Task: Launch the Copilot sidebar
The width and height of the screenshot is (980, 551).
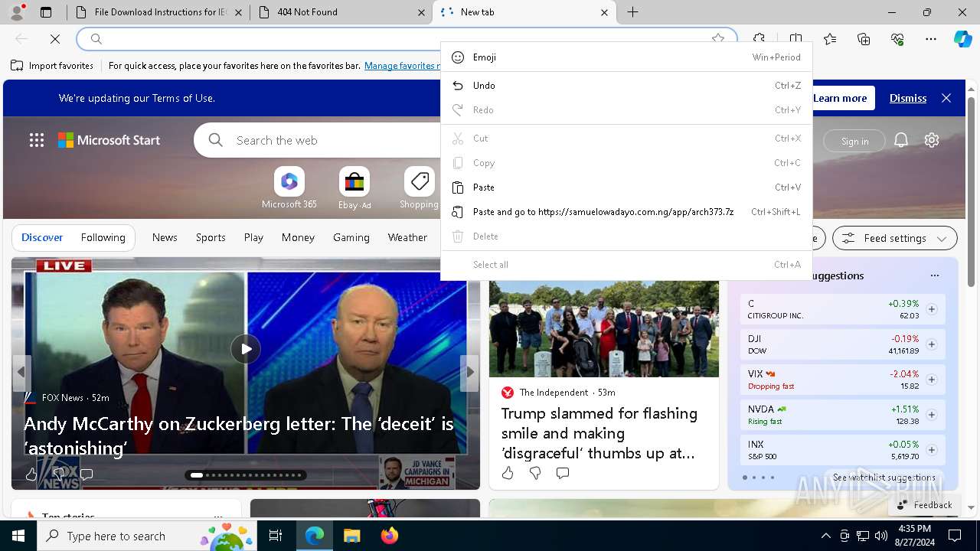Action: pyautogui.click(x=962, y=39)
